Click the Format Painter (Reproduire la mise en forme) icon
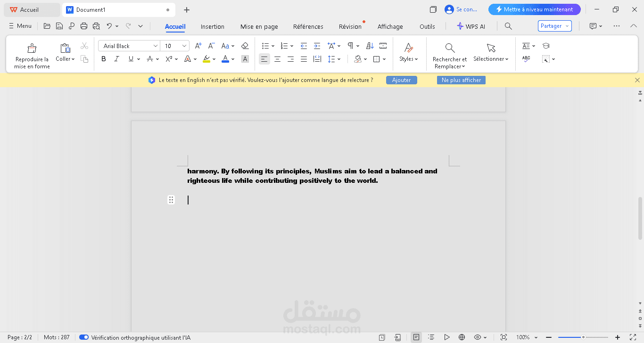 [x=32, y=48]
